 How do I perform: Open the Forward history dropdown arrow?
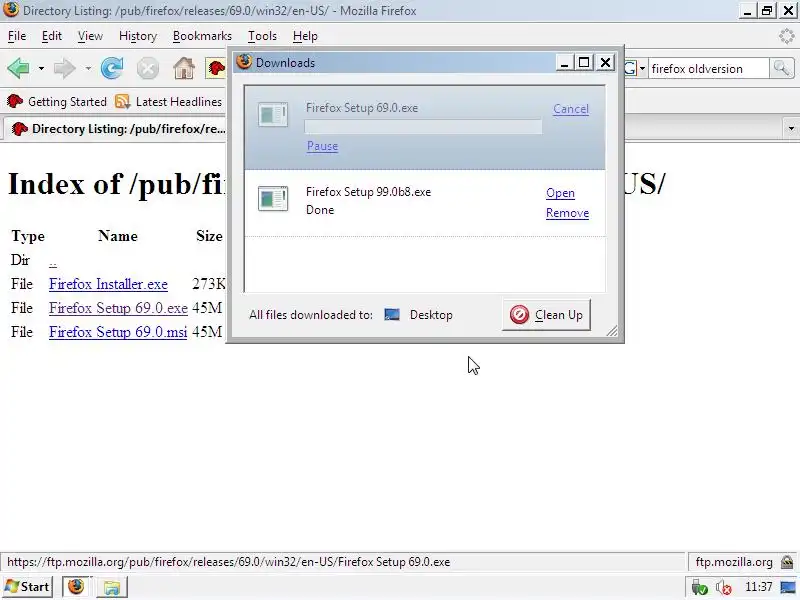point(88,68)
